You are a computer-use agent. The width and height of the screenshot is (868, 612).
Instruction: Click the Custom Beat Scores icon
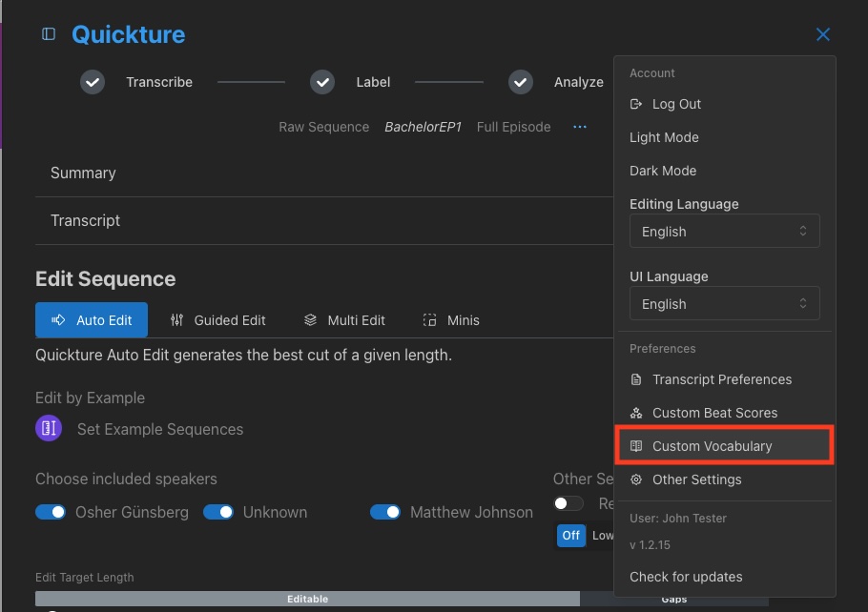[636, 413]
